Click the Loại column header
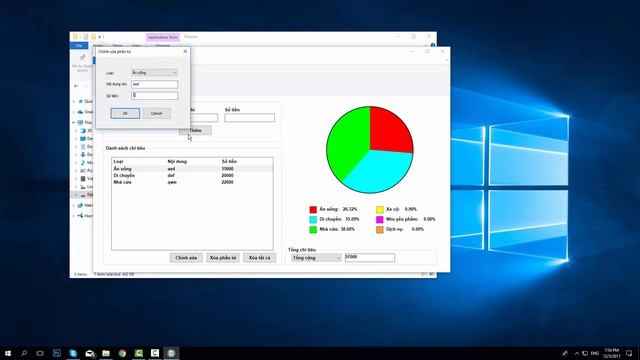Image resolution: width=640 pixels, height=360 pixels. click(x=118, y=162)
